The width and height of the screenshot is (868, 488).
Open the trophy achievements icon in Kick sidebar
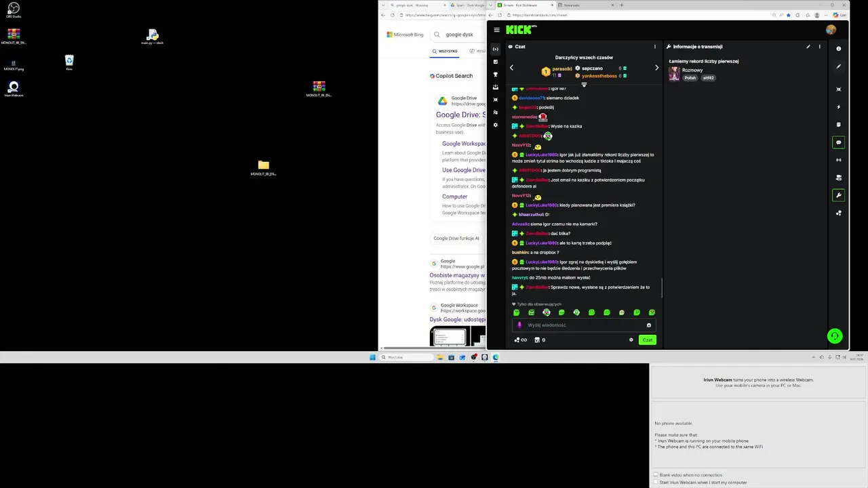(496, 75)
